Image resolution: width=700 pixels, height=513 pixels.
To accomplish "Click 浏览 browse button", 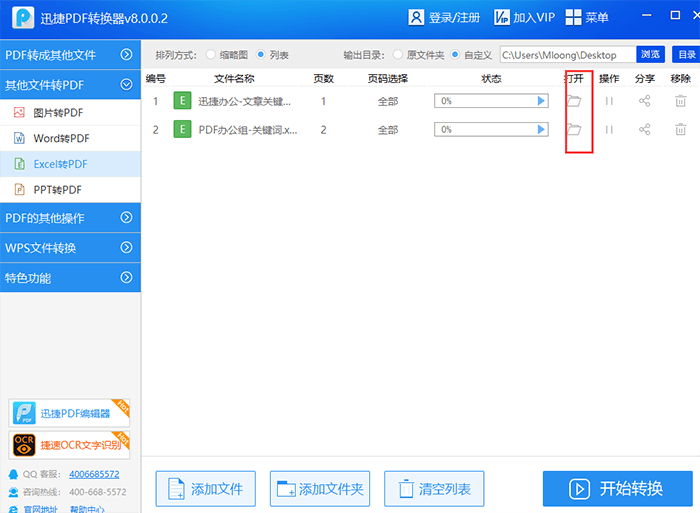I will pyautogui.click(x=650, y=54).
